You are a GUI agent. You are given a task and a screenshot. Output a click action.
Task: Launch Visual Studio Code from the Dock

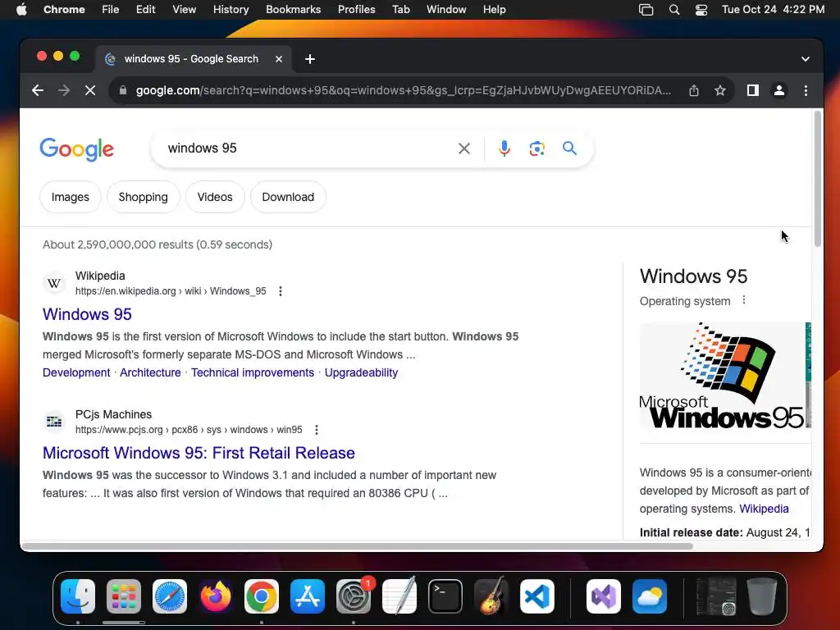click(x=537, y=596)
